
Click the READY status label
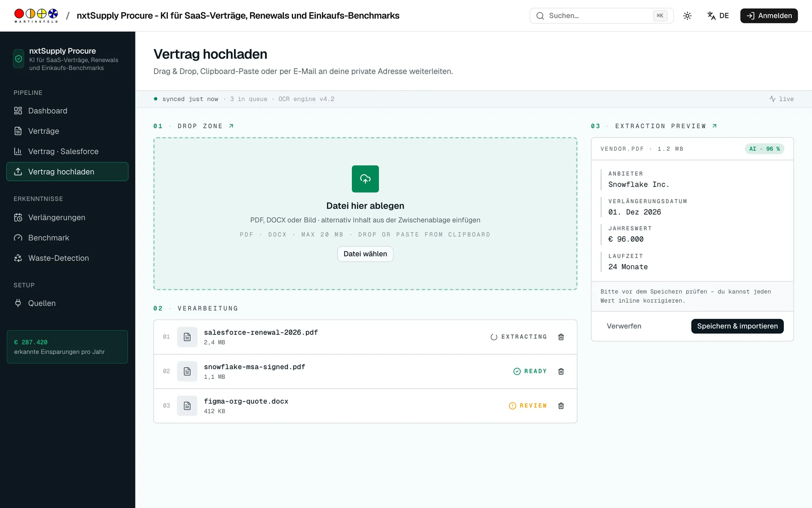535,371
